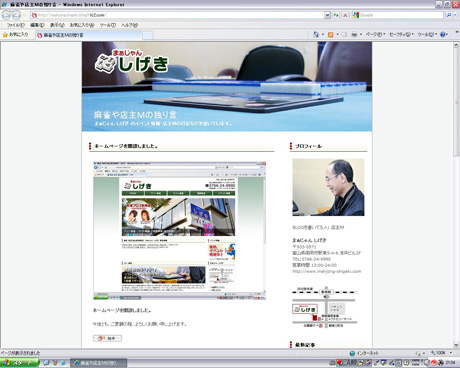
Task: Click the red Stop loading icon
Action: [345, 15]
